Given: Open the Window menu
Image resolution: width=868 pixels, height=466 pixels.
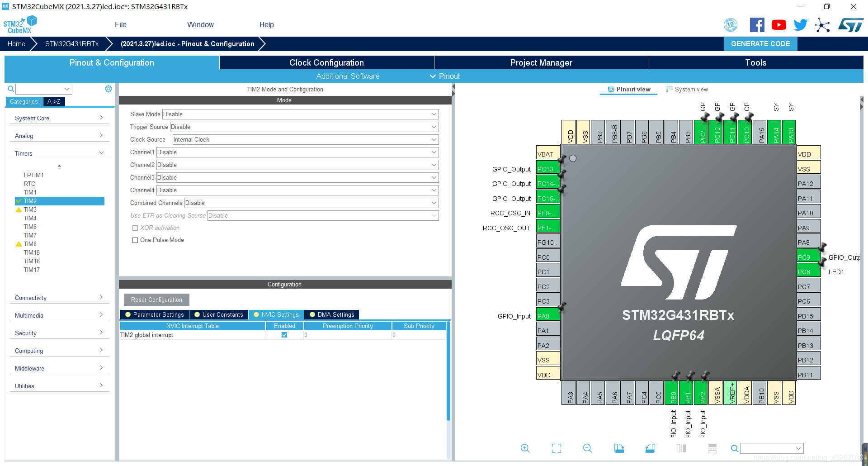Looking at the screenshot, I should (200, 25).
